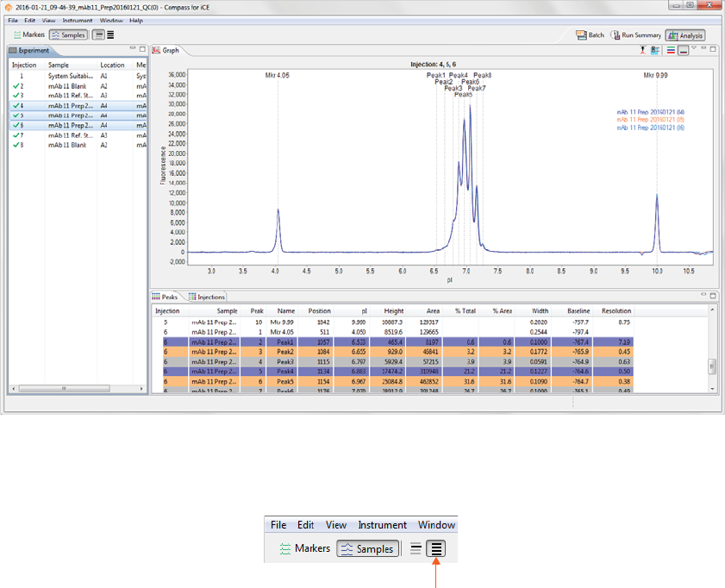Click the single view icon beside Samples
725x588 pixels.
click(99, 34)
